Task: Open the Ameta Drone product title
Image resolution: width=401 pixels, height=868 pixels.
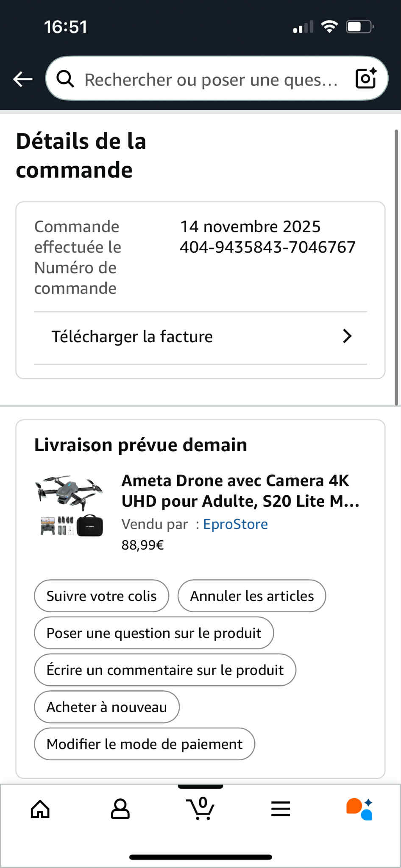Action: pos(240,491)
